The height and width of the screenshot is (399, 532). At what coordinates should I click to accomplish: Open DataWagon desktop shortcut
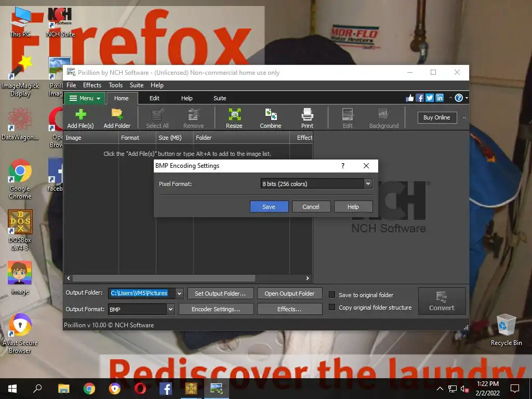pos(20,124)
